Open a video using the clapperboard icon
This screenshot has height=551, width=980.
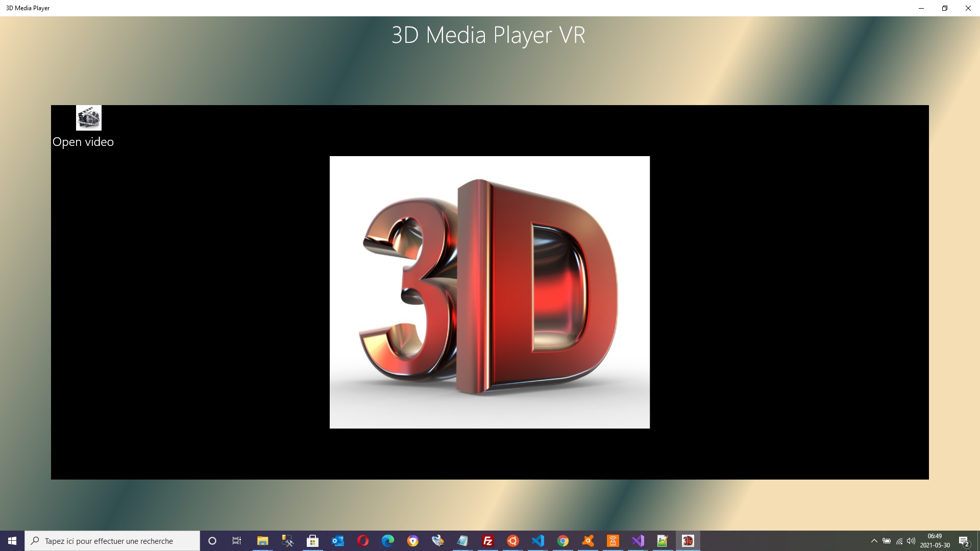point(88,118)
